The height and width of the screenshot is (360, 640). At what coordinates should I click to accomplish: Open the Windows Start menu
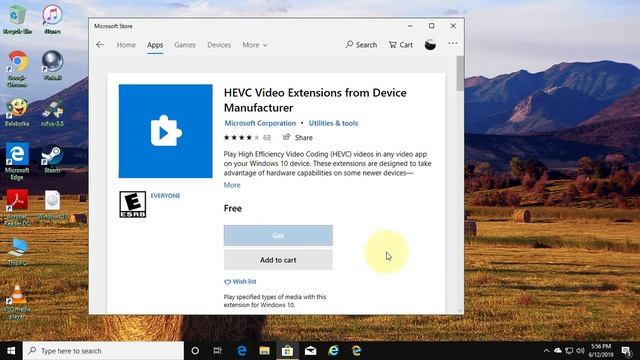pos(11,351)
